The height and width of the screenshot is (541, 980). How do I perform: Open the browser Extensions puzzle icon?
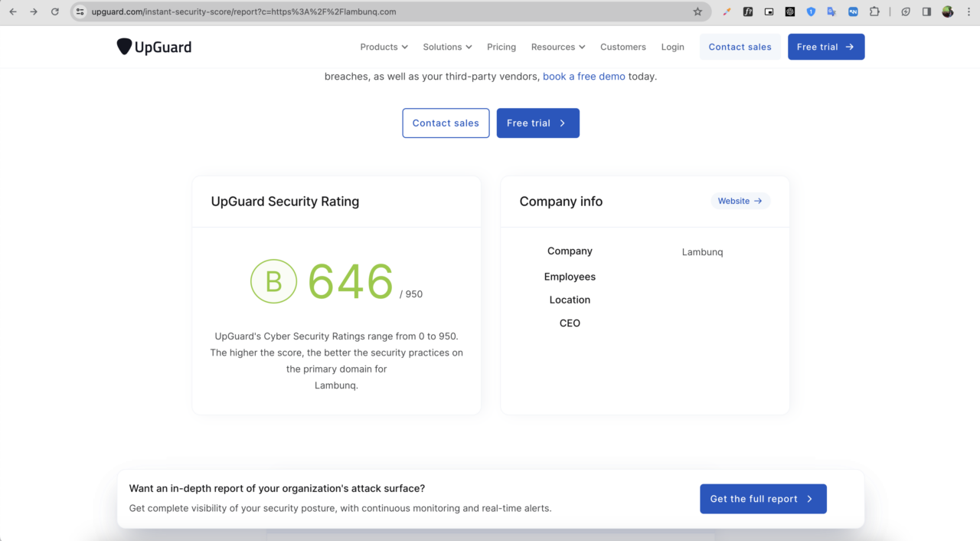pyautogui.click(x=874, y=11)
